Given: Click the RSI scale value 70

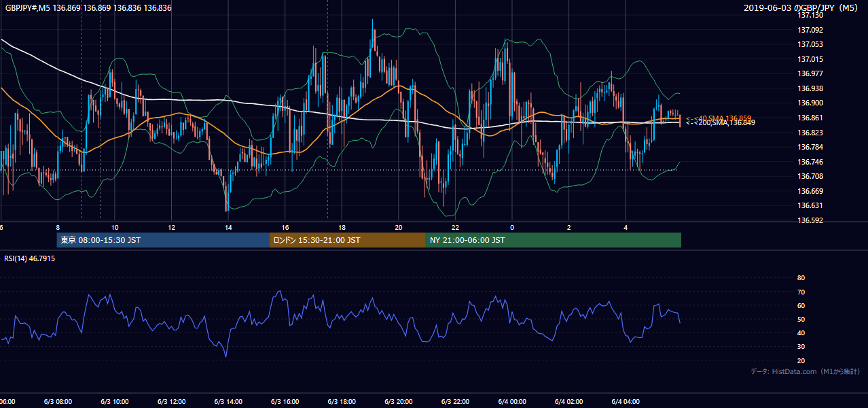Looking at the screenshot, I should [801, 292].
